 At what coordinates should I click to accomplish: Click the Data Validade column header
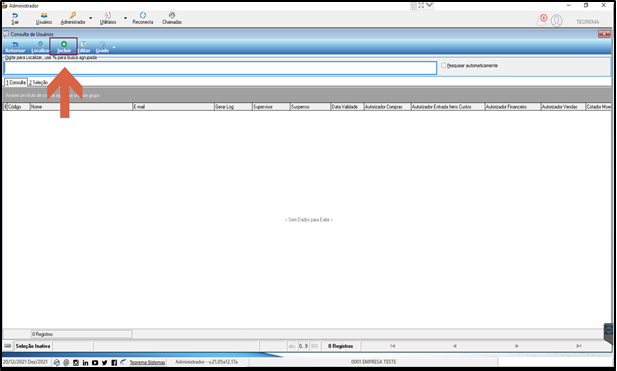pyautogui.click(x=347, y=107)
